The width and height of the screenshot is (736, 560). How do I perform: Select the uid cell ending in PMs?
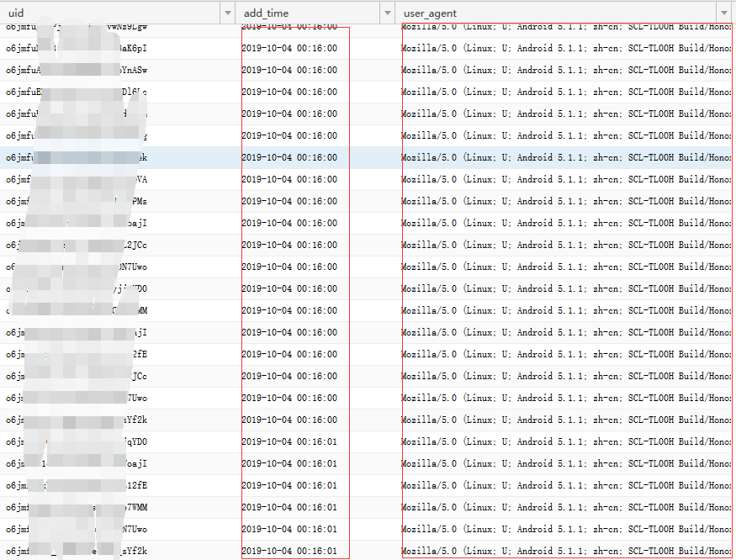pos(118,201)
